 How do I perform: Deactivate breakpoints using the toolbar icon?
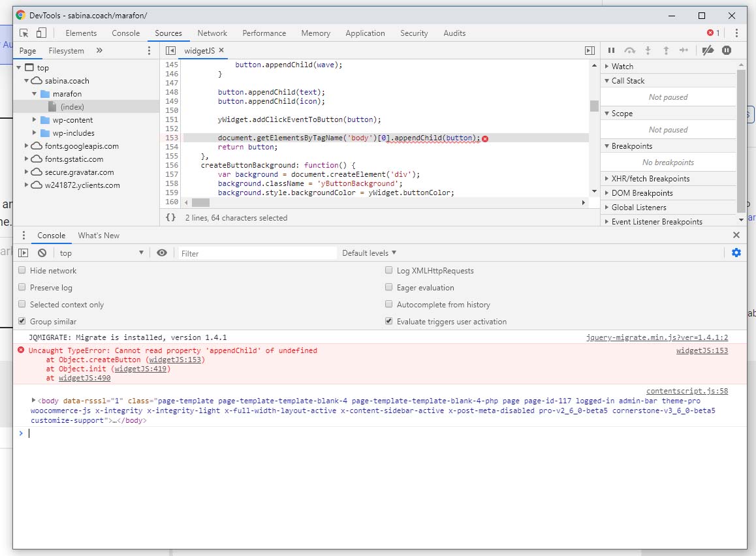(x=708, y=50)
